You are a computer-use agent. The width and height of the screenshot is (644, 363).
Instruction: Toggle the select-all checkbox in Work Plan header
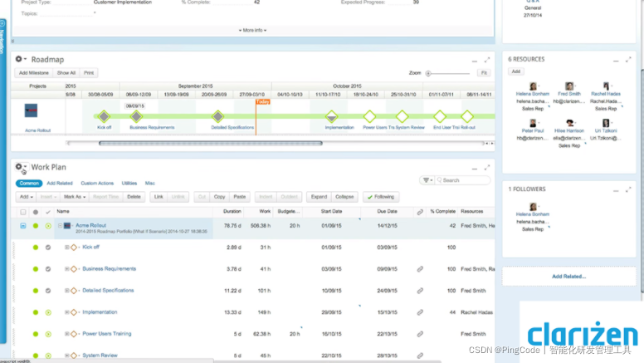pos(23,212)
